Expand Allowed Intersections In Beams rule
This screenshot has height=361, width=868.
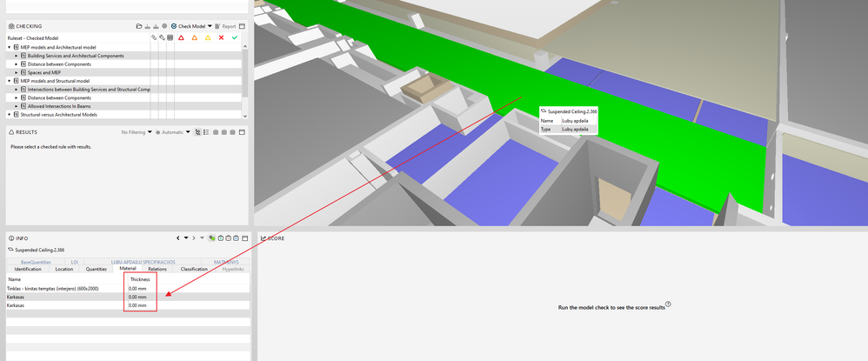click(16, 106)
